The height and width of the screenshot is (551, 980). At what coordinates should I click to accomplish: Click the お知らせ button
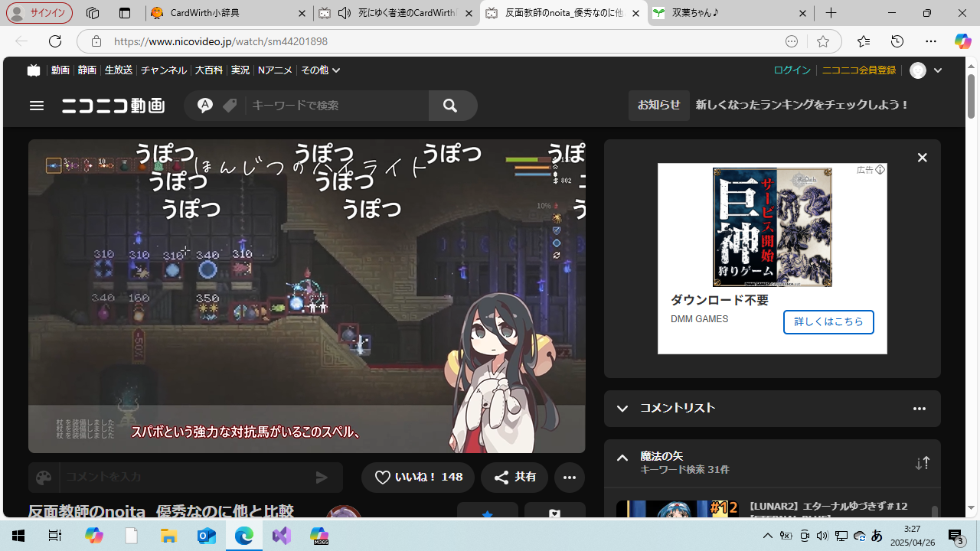659,106
